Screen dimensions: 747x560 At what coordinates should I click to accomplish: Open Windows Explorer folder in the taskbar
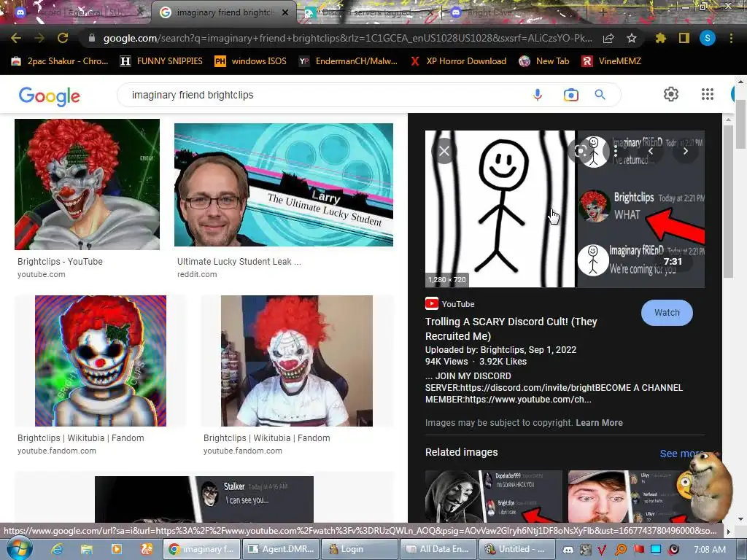(86, 550)
